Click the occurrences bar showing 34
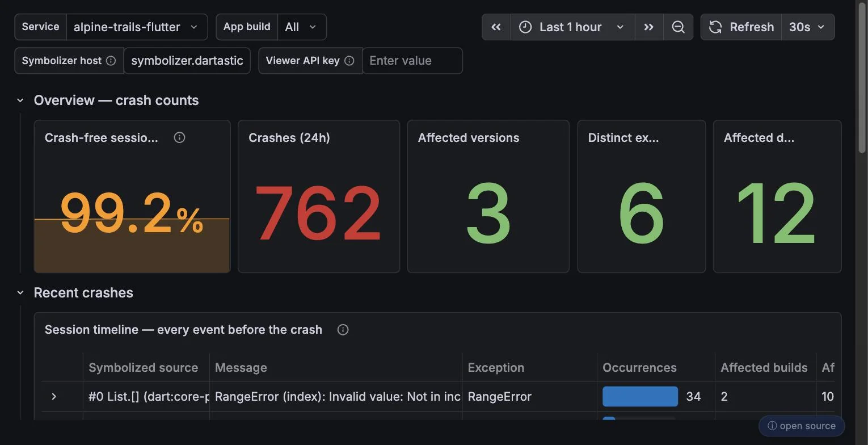 point(640,396)
